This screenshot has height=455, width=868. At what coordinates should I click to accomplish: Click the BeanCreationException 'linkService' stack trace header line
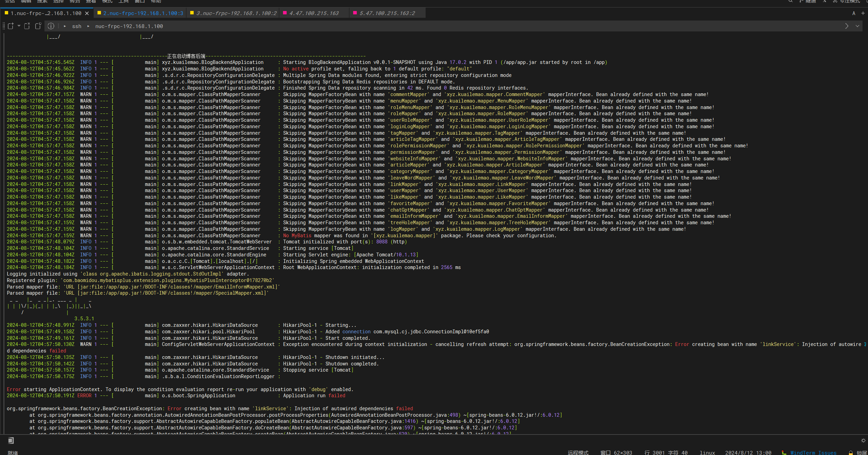pyautogui.click(x=210, y=409)
